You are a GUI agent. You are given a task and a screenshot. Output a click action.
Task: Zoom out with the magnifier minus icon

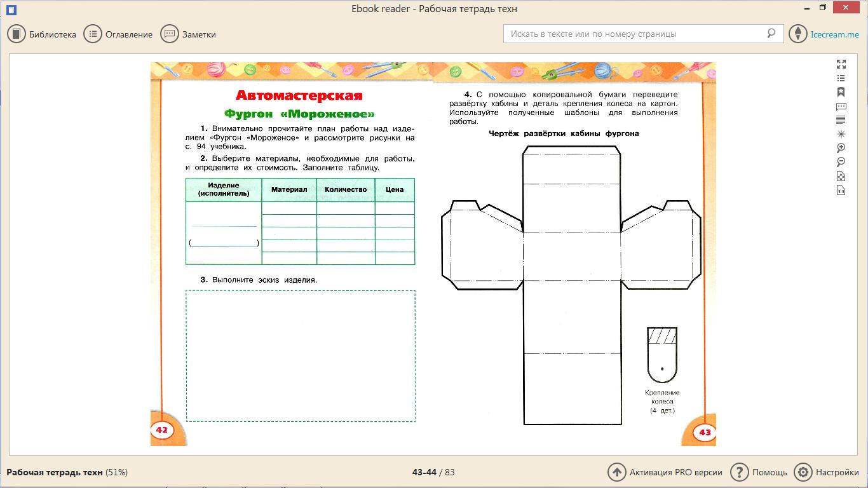pyautogui.click(x=841, y=162)
